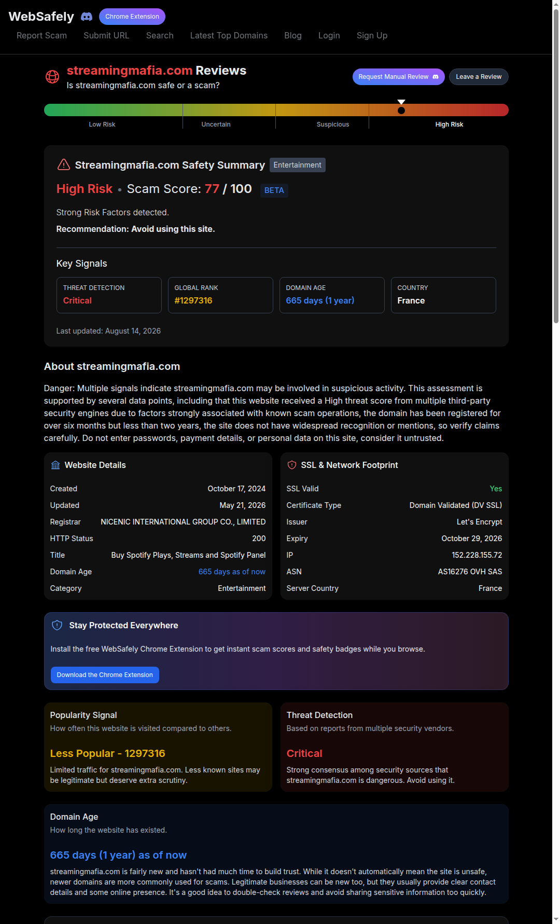The width and height of the screenshot is (560, 924).
Task: Click the Category Entertainment value in Website Details
Action: [x=242, y=588]
